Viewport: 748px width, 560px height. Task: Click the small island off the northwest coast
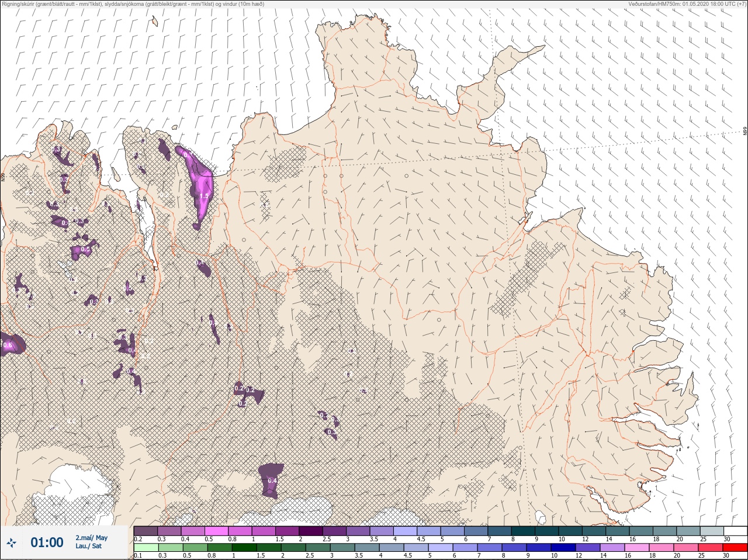154,22
